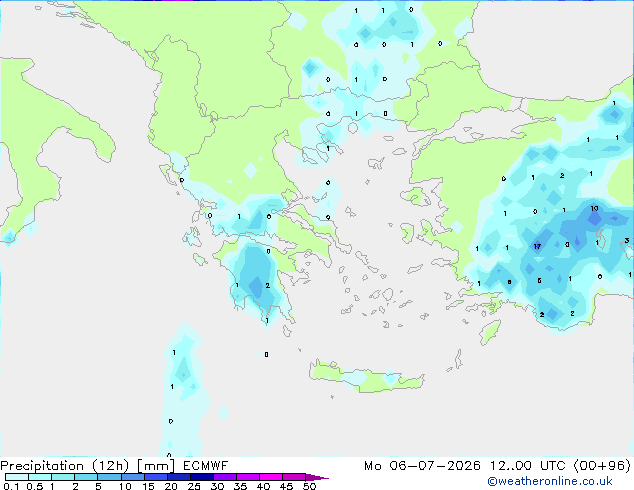This screenshot has height=490, width=634.
Task: Click the 'Mo 06-07-2026' date text
Action: [422, 466]
